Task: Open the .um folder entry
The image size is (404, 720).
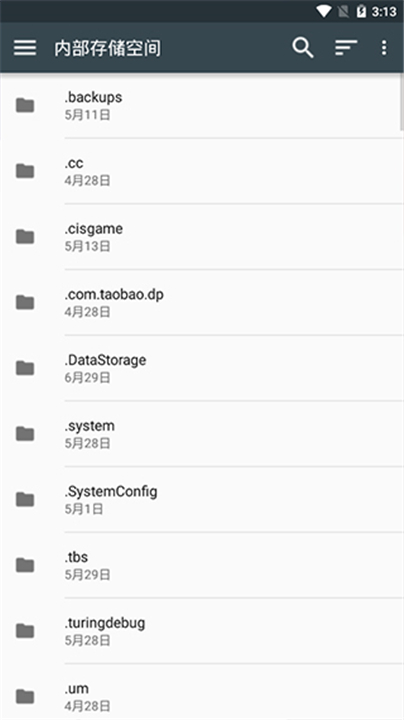Action: click(x=202, y=692)
